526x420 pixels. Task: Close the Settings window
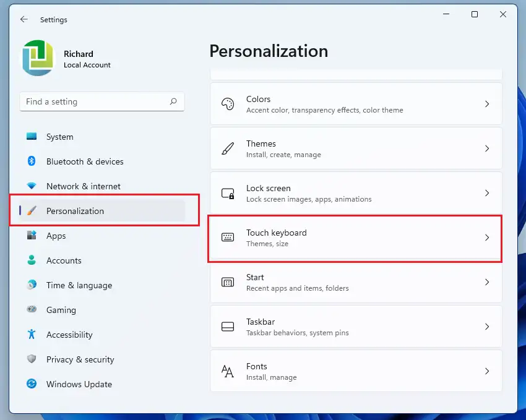click(503, 14)
